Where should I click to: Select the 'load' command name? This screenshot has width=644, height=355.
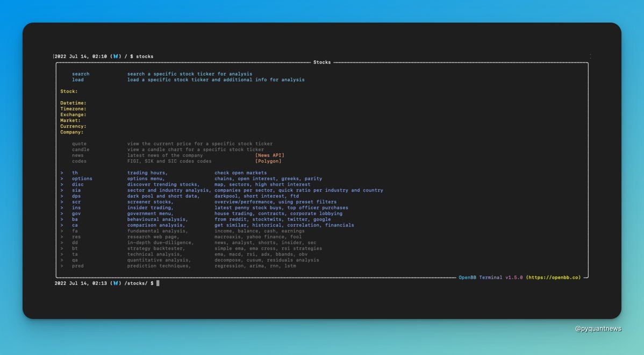click(x=77, y=80)
